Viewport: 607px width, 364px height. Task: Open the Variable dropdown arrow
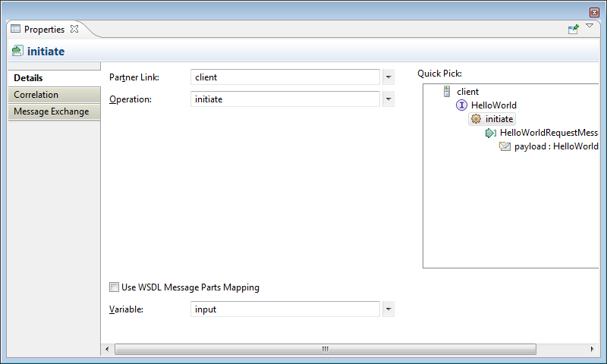[388, 309]
